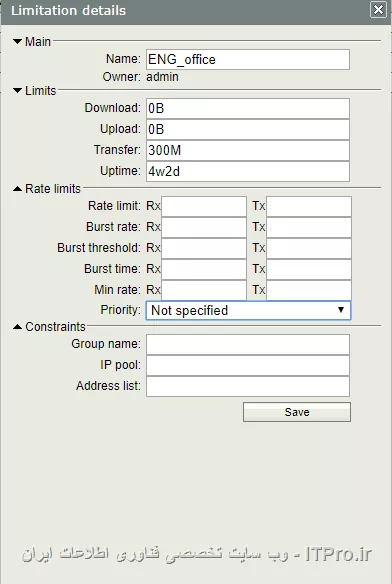
Task: Focus the Burst time Rx field
Action: [204, 269]
